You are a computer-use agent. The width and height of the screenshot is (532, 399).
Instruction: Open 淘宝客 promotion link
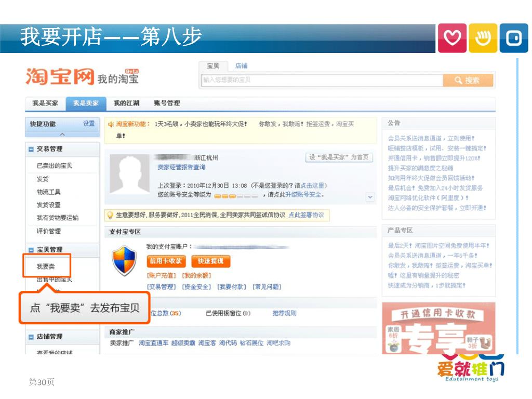(207, 343)
